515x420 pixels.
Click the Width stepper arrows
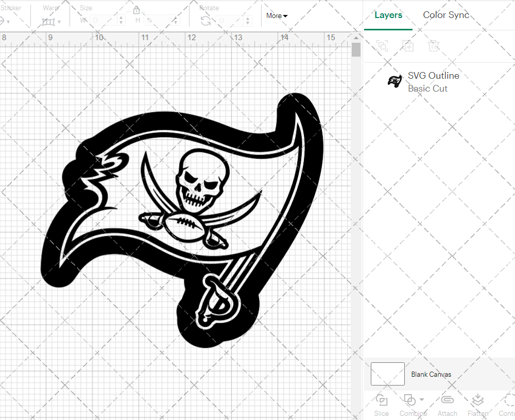coord(121,21)
